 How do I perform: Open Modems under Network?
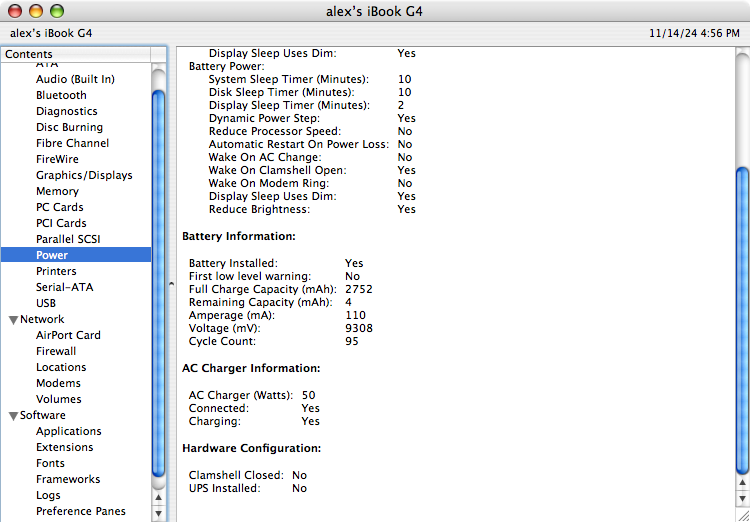(58, 383)
